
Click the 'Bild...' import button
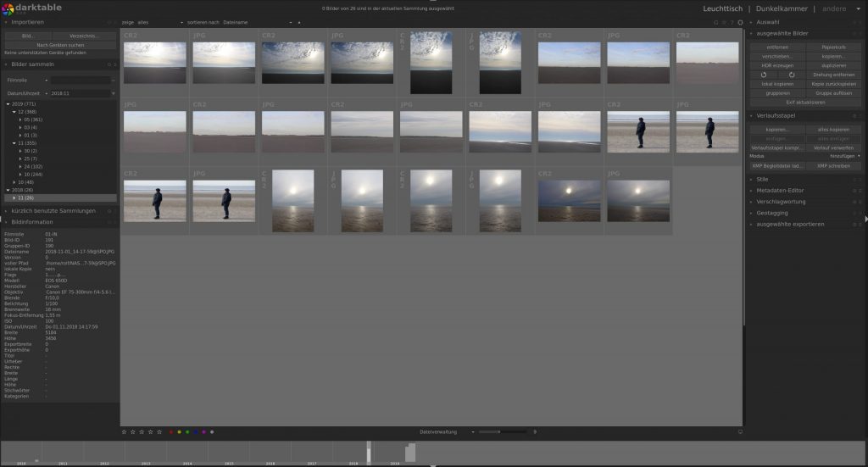[x=28, y=36]
